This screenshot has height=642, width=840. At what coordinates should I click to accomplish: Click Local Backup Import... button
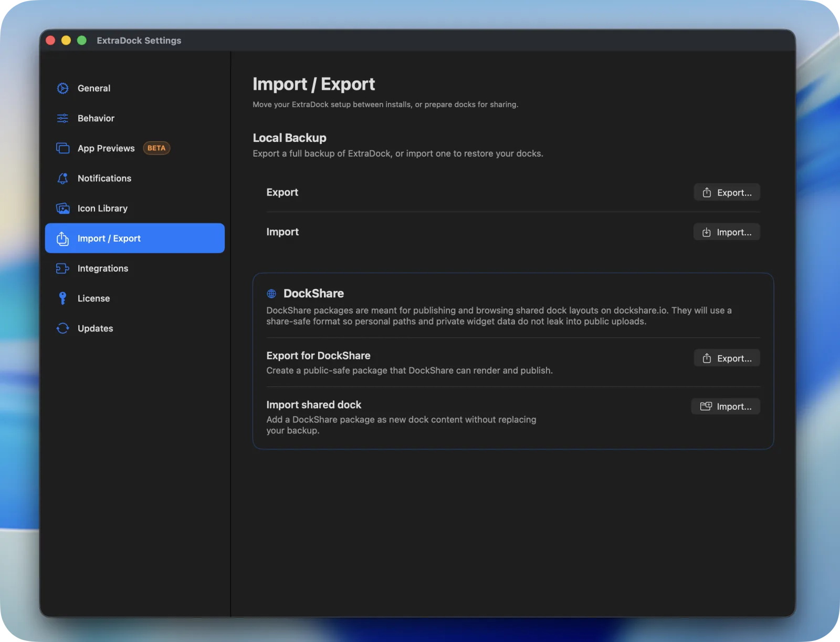(x=727, y=232)
